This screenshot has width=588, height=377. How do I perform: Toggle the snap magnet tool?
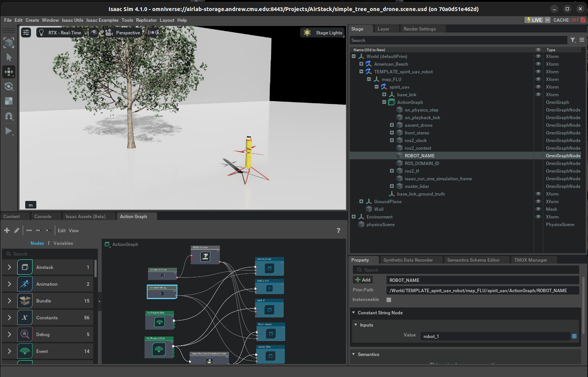[x=9, y=116]
